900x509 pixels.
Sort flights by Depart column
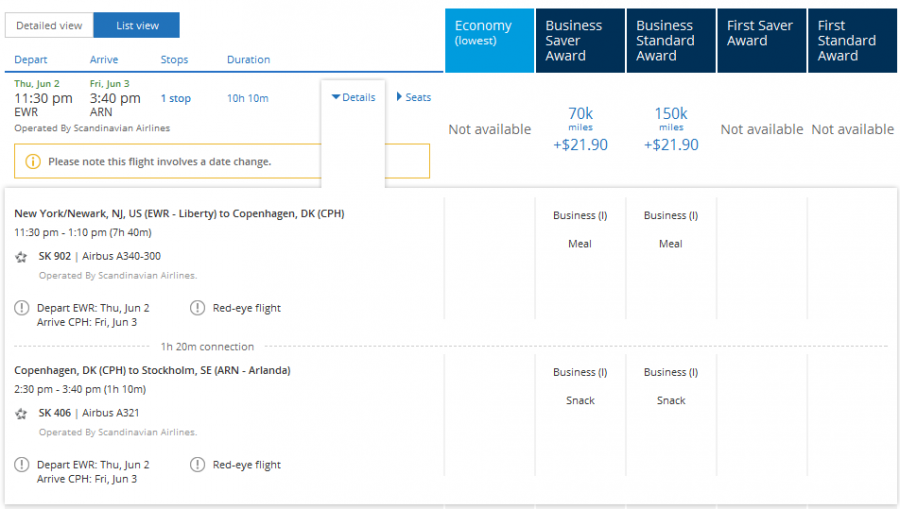[31, 60]
